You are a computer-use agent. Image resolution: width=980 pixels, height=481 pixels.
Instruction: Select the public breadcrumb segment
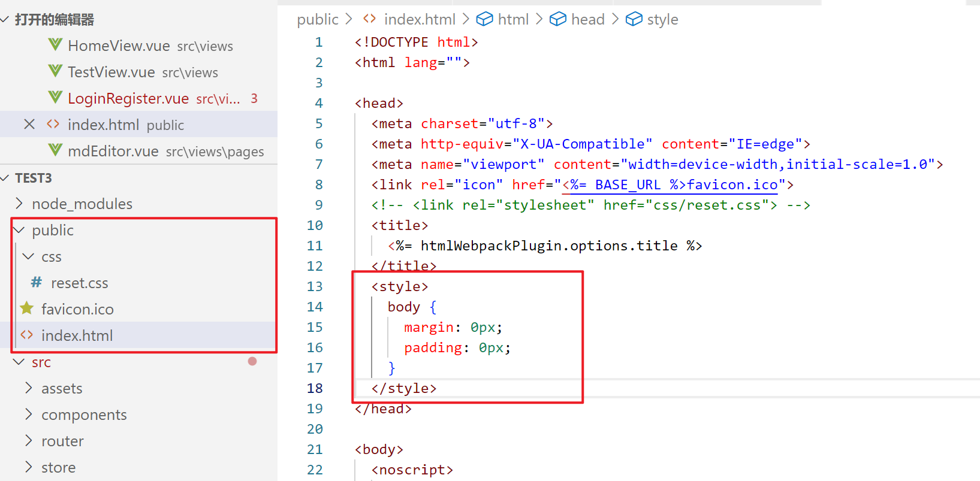click(x=317, y=19)
